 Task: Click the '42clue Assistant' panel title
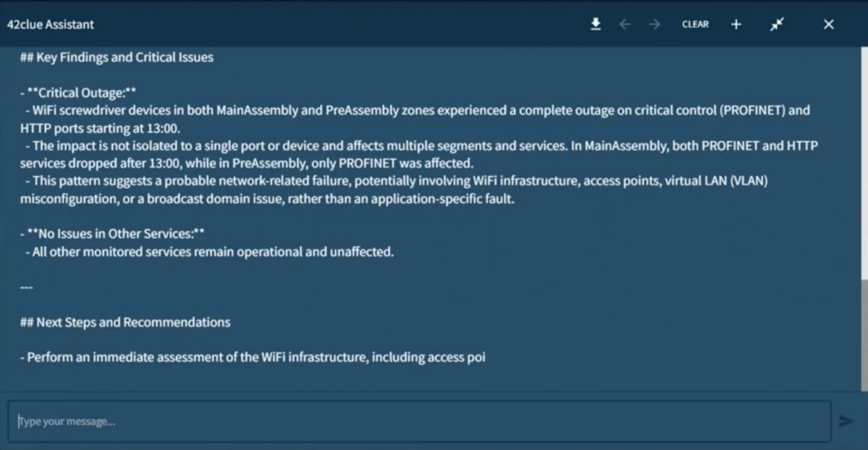[50, 24]
